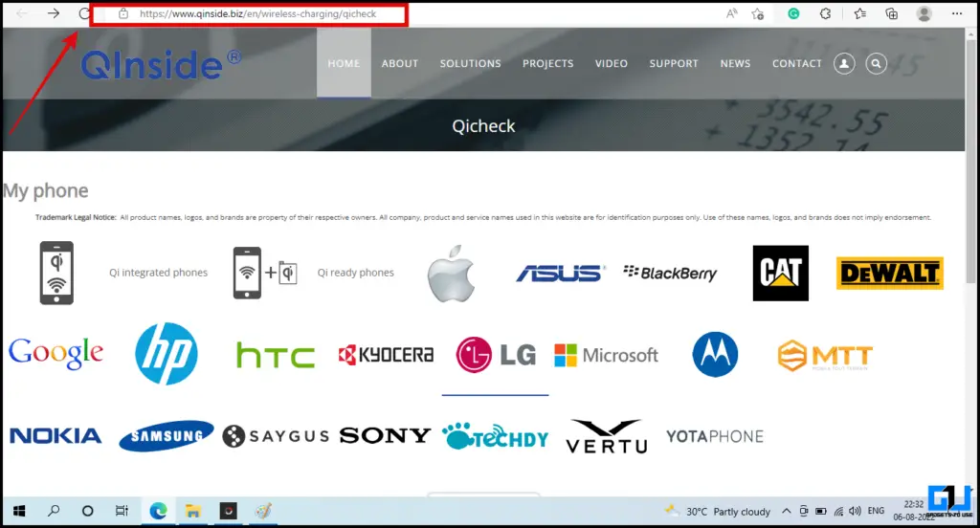Viewport: 980px width, 528px height.
Task: Click the Samsung brand link
Action: click(x=167, y=436)
